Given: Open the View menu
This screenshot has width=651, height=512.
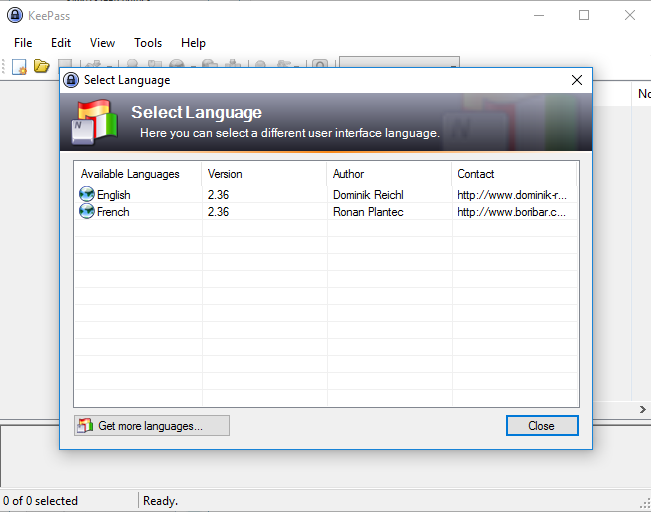Looking at the screenshot, I should (x=102, y=43).
